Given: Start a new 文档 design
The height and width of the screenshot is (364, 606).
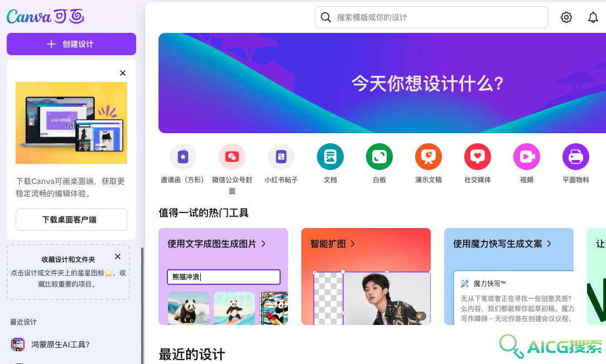Looking at the screenshot, I should click(x=330, y=157).
